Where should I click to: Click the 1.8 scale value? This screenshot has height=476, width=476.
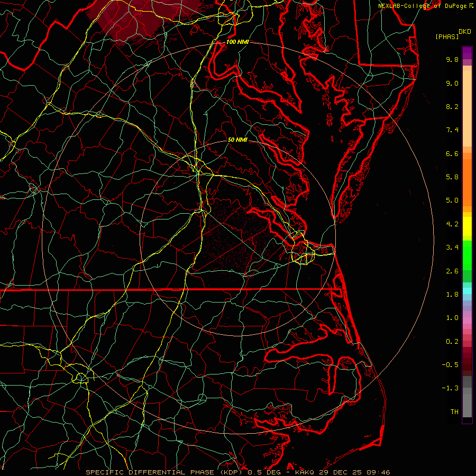tap(452, 295)
